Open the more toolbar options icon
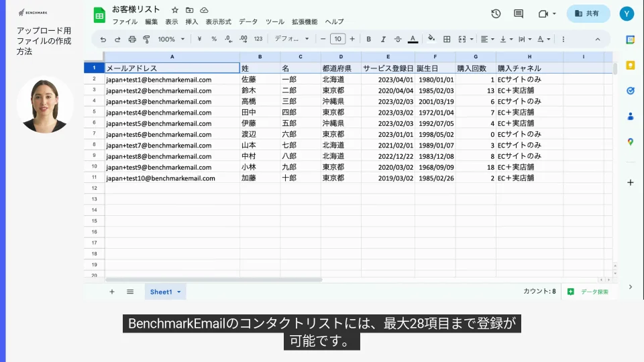Screen dimensions: 644x362 [563, 39]
